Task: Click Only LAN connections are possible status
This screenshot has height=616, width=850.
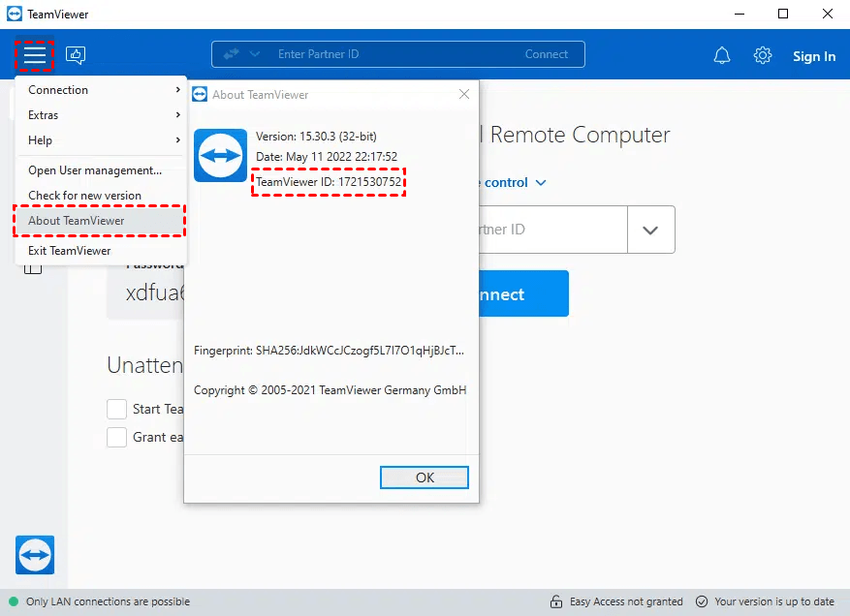Action: click(108, 601)
